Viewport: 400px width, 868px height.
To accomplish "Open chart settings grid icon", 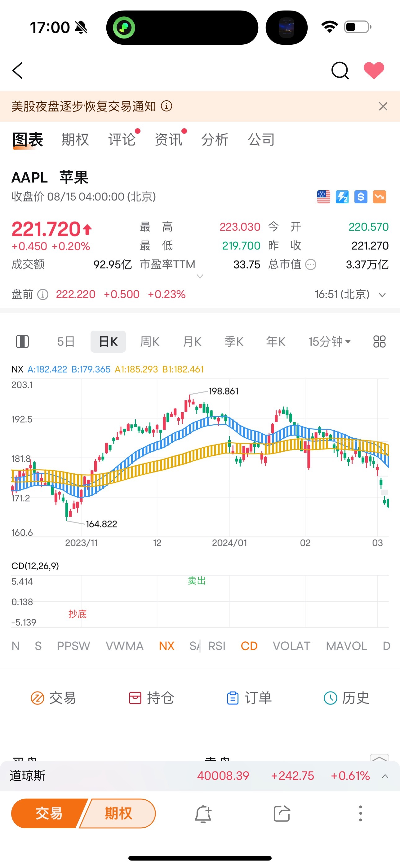I will [380, 342].
